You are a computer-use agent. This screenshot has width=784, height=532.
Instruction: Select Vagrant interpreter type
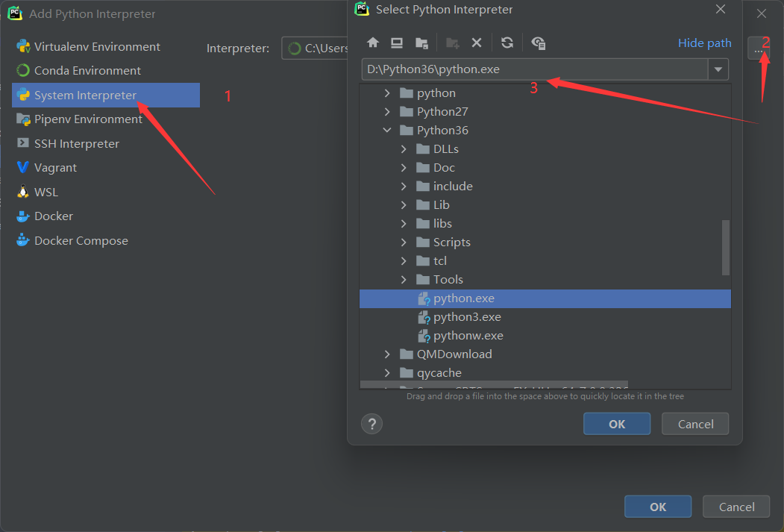[106, 167]
